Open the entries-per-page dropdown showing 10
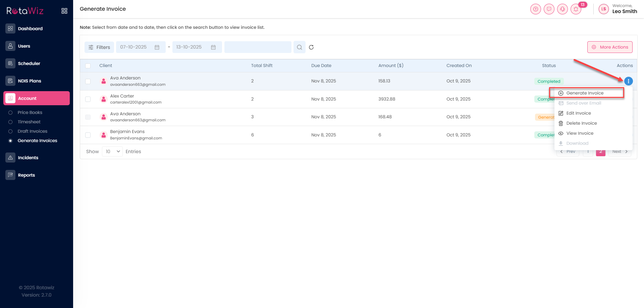 coord(112,151)
